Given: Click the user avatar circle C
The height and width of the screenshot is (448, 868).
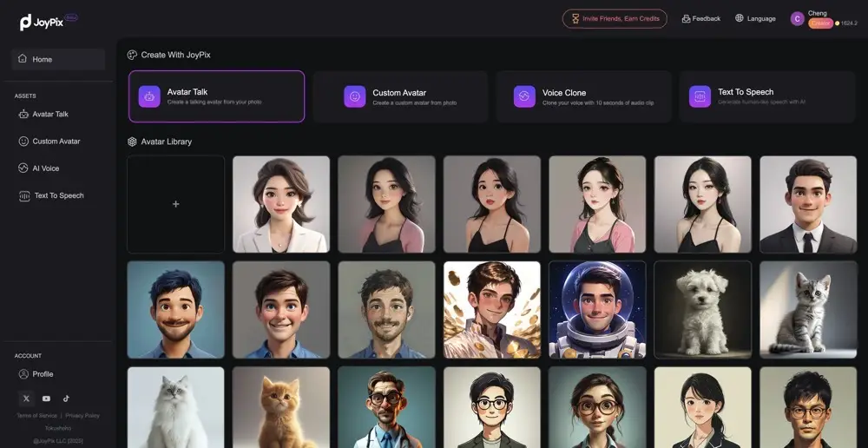Looking at the screenshot, I should (797, 19).
